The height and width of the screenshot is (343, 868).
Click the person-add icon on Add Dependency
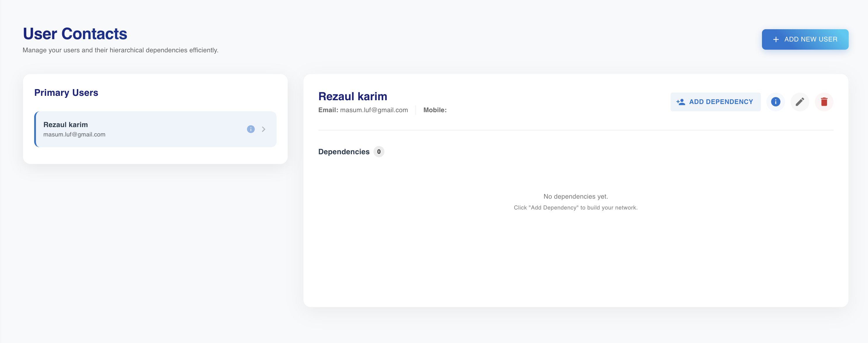pos(681,102)
